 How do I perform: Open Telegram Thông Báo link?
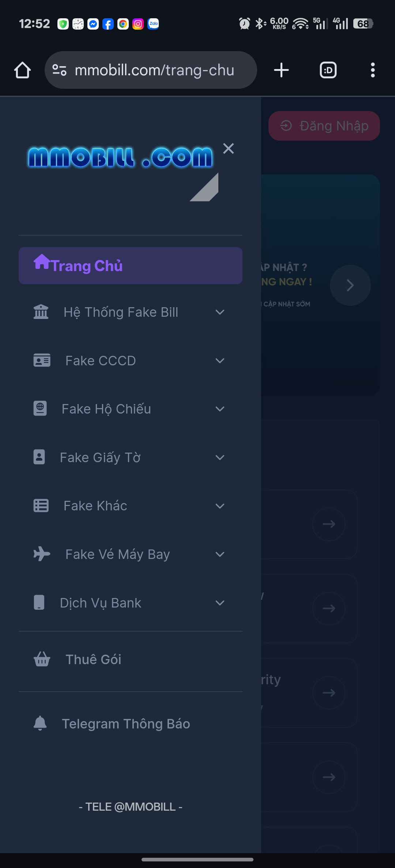tap(126, 724)
